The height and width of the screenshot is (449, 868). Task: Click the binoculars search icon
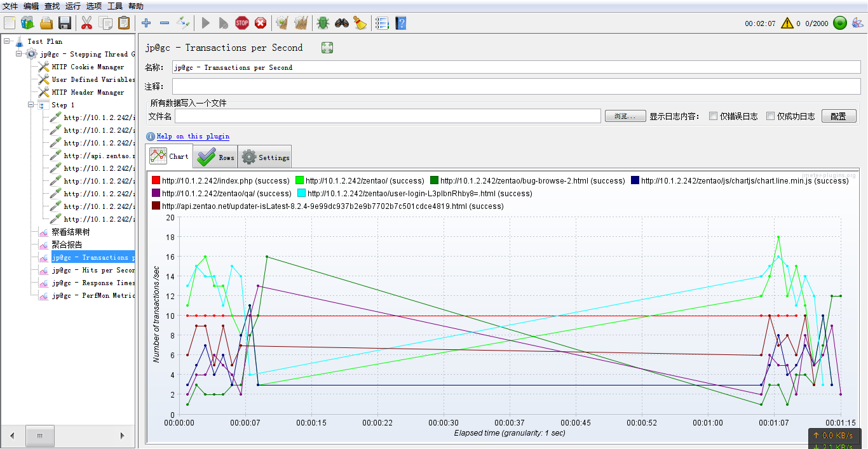pyautogui.click(x=342, y=23)
